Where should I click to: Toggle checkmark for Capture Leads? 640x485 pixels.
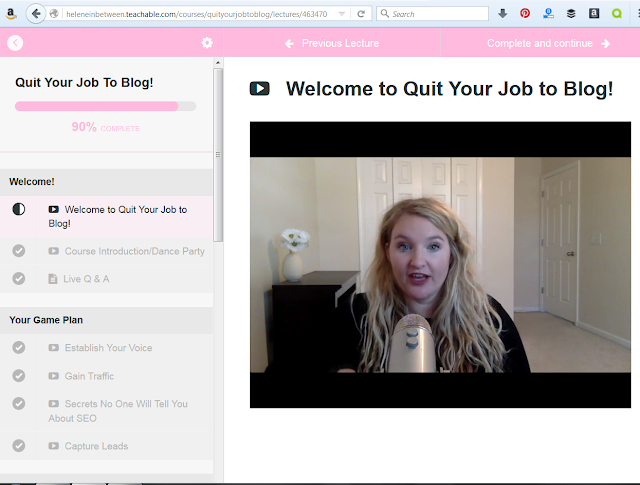18,445
